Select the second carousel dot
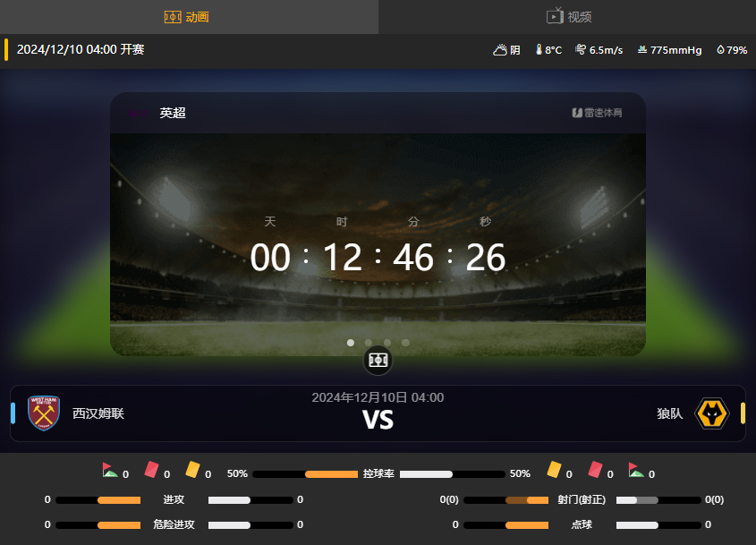756x545 pixels. [x=369, y=343]
